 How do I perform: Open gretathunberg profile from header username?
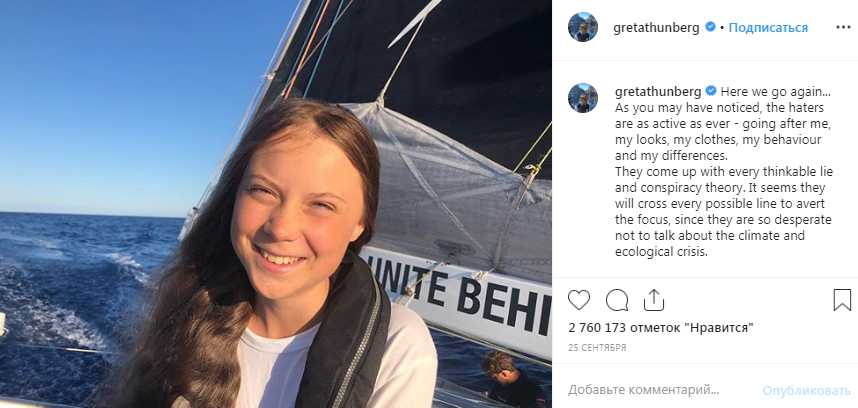pyautogui.click(x=657, y=27)
